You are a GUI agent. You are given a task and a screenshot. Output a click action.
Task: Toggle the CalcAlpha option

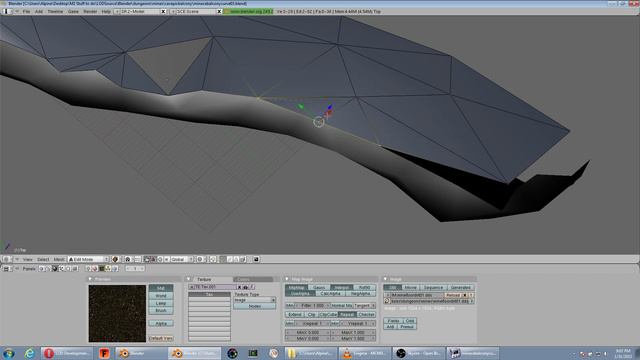coord(331,293)
